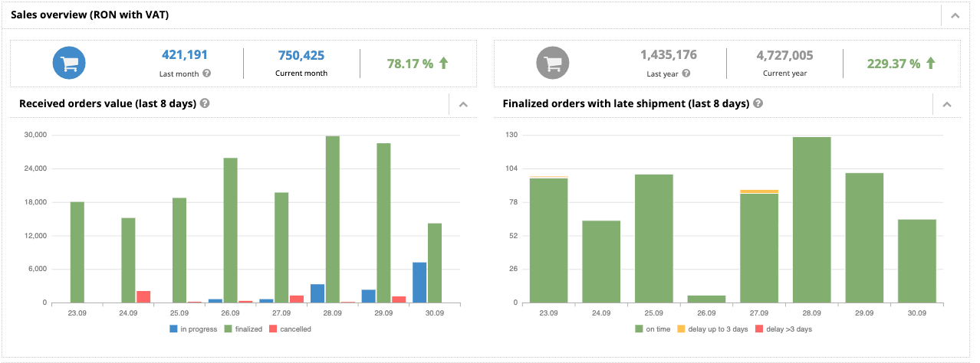This screenshot has height=363, width=980.
Task: Toggle the 'finalized' legend series
Action: (x=240, y=329)
